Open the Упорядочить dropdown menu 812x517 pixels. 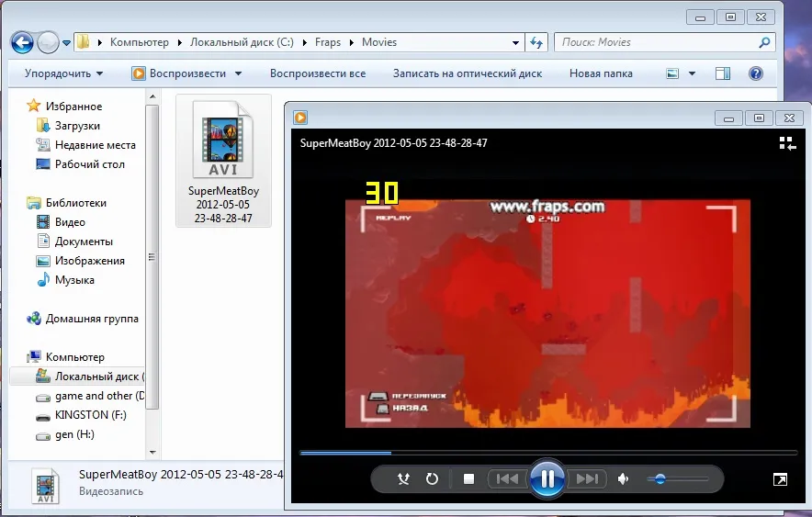(63, 73)
